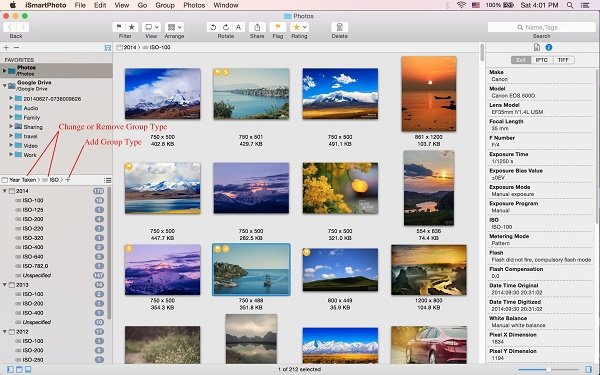
Task: Select ISO-640 under 2014
Action: pos(33,257)
